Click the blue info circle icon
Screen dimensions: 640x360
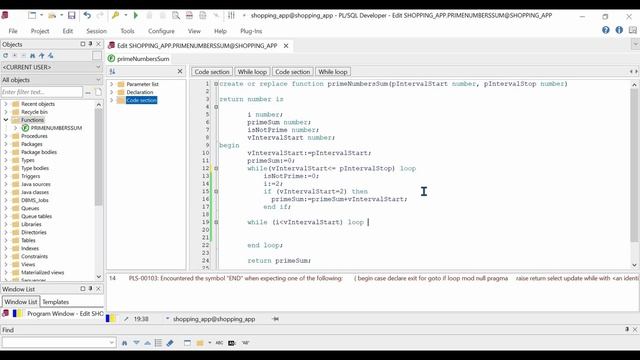(619, 30)
